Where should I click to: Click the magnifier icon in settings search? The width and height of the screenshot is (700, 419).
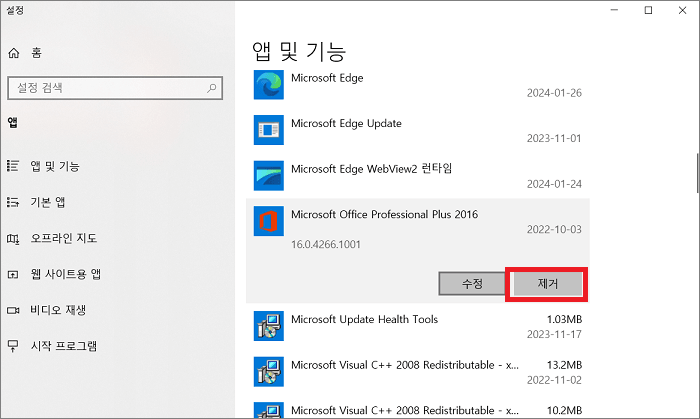pos(212,88)
